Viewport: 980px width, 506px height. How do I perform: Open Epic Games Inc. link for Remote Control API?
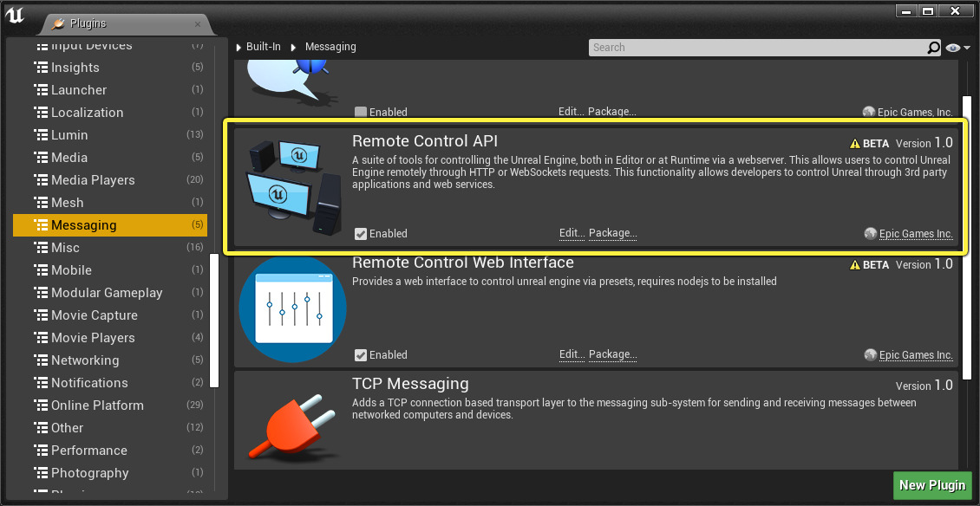[x=916, y=234]
